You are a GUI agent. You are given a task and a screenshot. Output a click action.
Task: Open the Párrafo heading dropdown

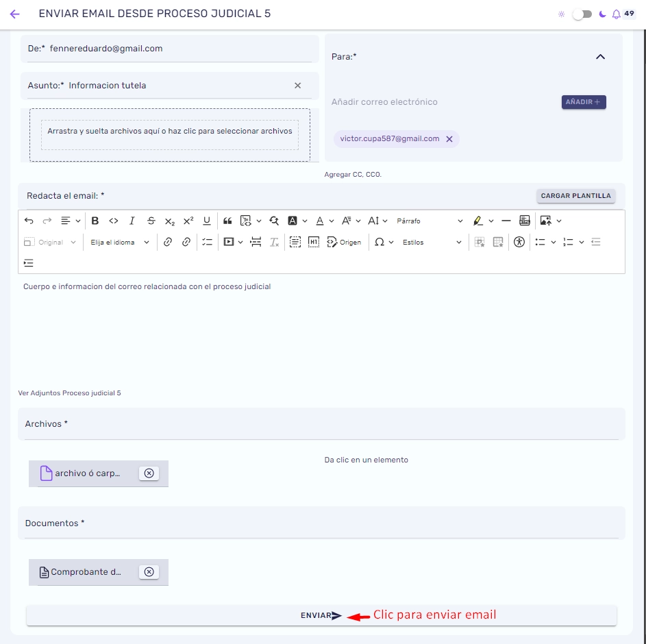click(430, 221)
